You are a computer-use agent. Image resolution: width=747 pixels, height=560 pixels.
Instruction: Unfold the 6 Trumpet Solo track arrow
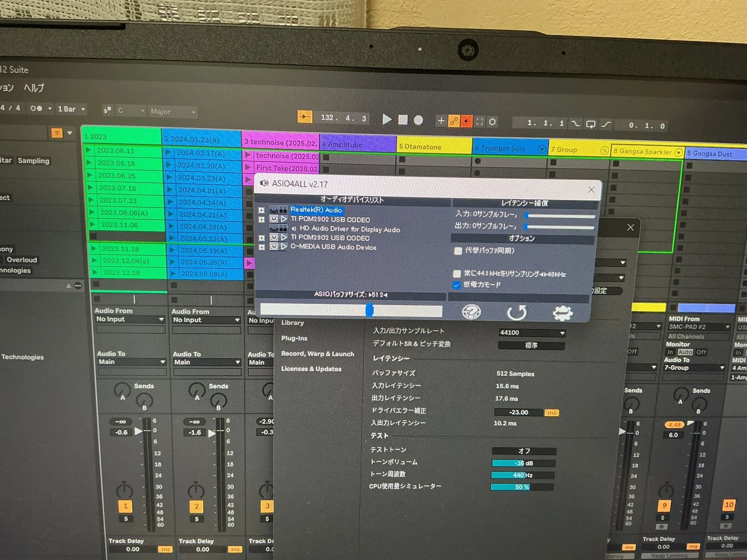[542, 149]
